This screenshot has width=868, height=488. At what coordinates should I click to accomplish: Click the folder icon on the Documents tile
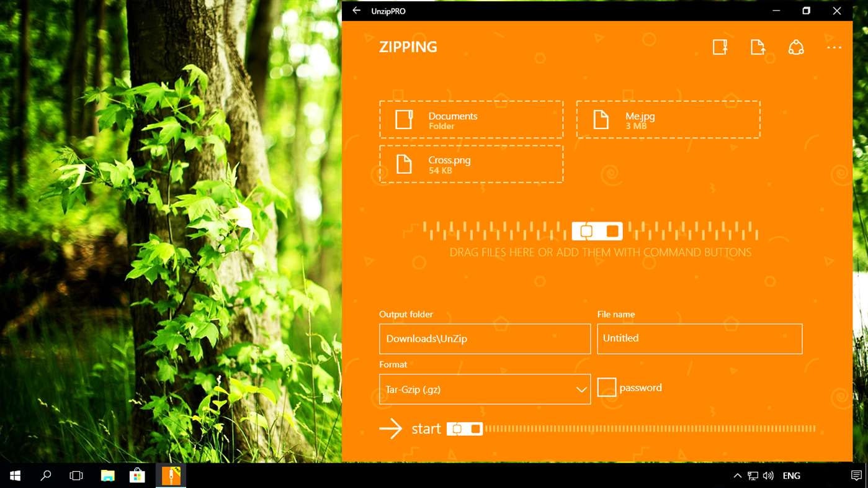[403, 119]
